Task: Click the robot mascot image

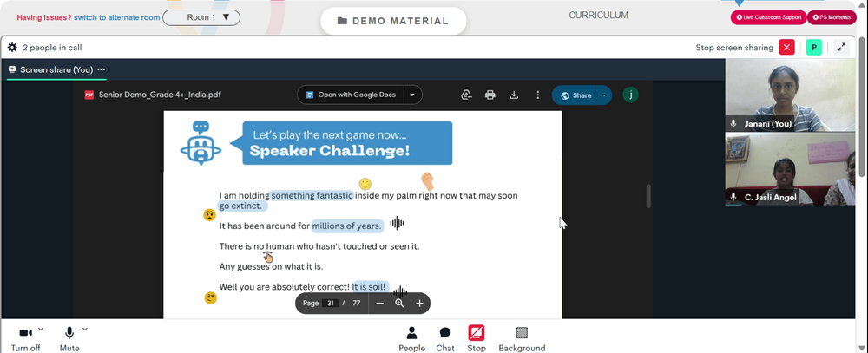Action: [x=201, y=143]
